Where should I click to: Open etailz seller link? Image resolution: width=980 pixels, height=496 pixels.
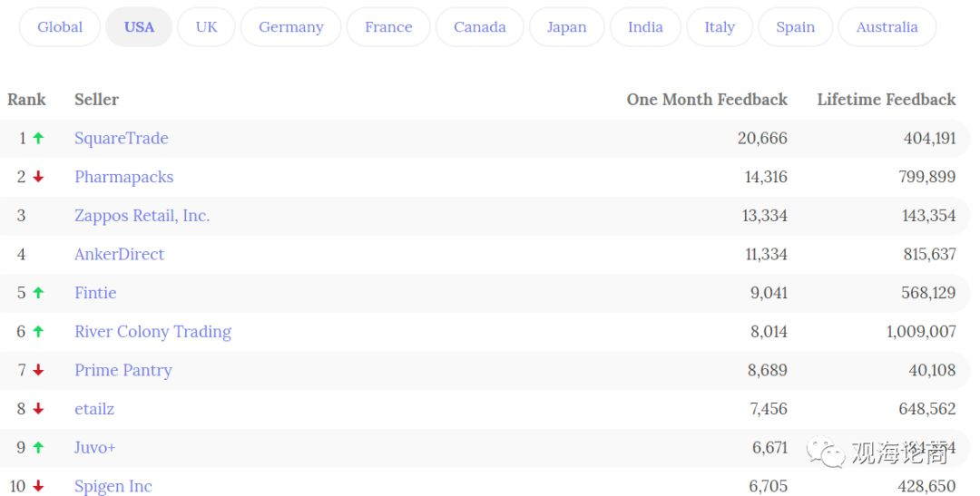click(x=93, y=409)
